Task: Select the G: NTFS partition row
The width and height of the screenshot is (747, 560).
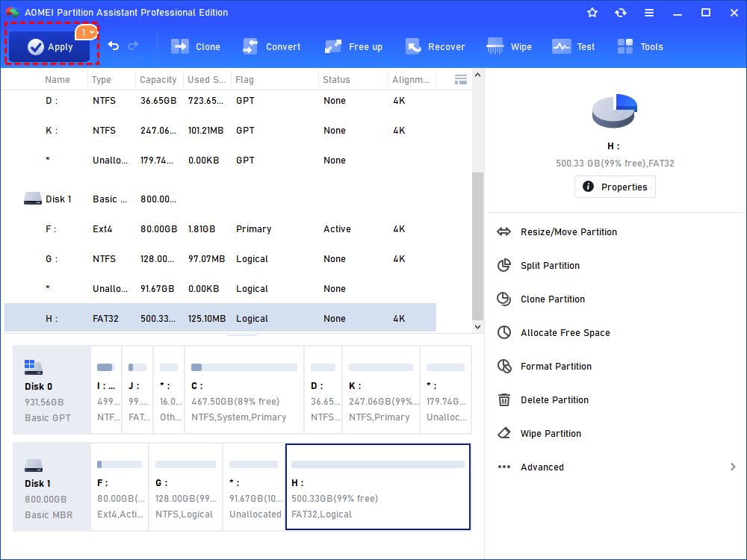Action: 220,259
